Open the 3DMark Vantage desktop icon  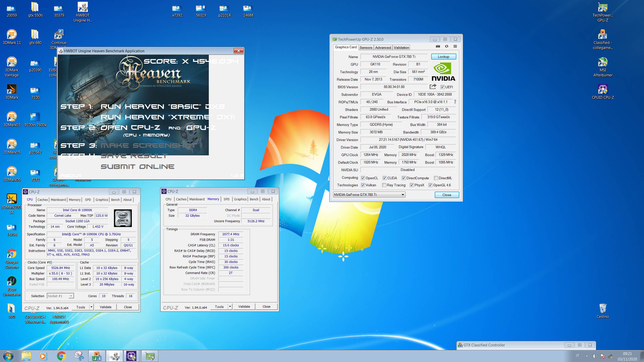coord(12,67)
